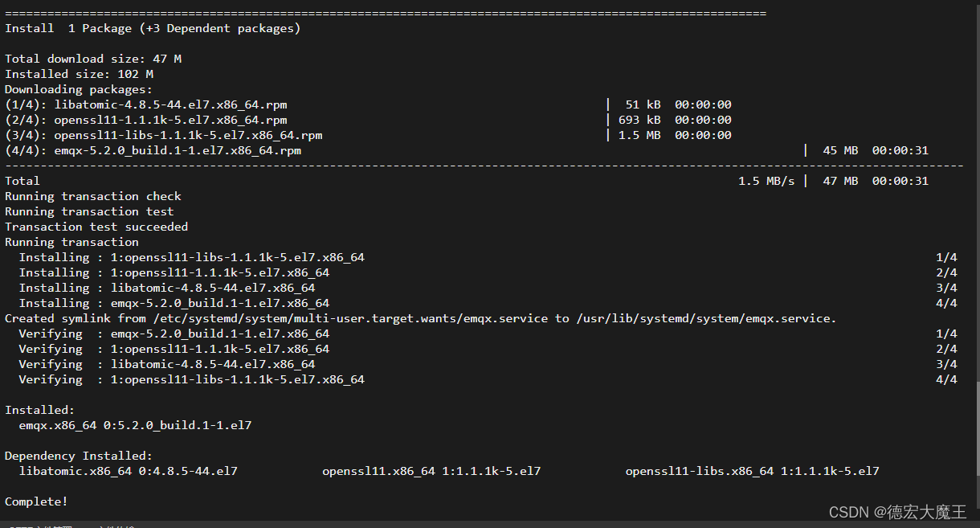The image size is (980, 528).
Task: Click 'Installing : emqx-5.2.0_build.1-1' line
Action: click(x=488, y=303)
